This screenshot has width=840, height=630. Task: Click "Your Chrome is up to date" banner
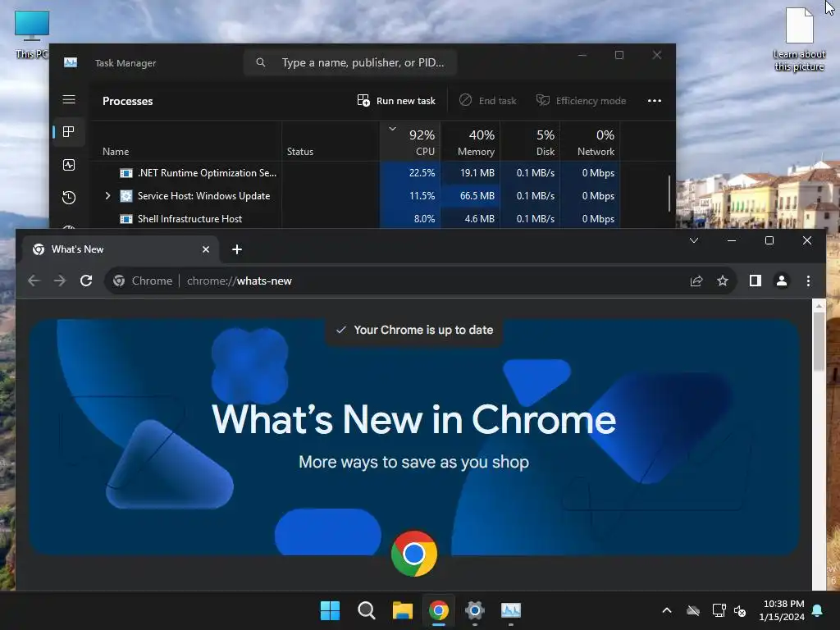[414, 330]
